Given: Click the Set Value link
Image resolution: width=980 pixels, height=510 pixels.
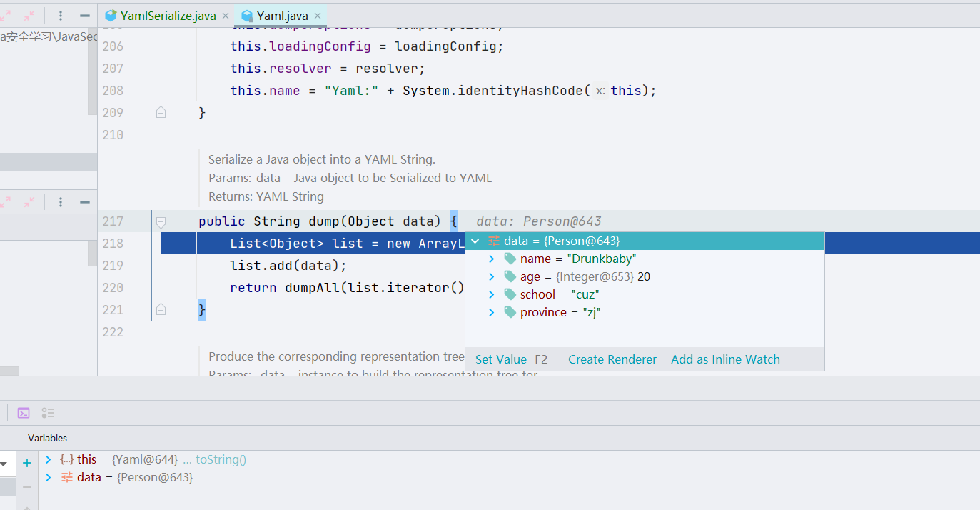Looking at the screenshot, I should tap(500, 359).
